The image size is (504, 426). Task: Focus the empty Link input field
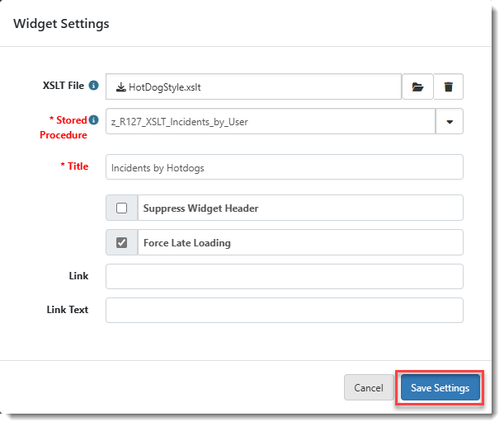pyautogui.click(x=284, y=277)
